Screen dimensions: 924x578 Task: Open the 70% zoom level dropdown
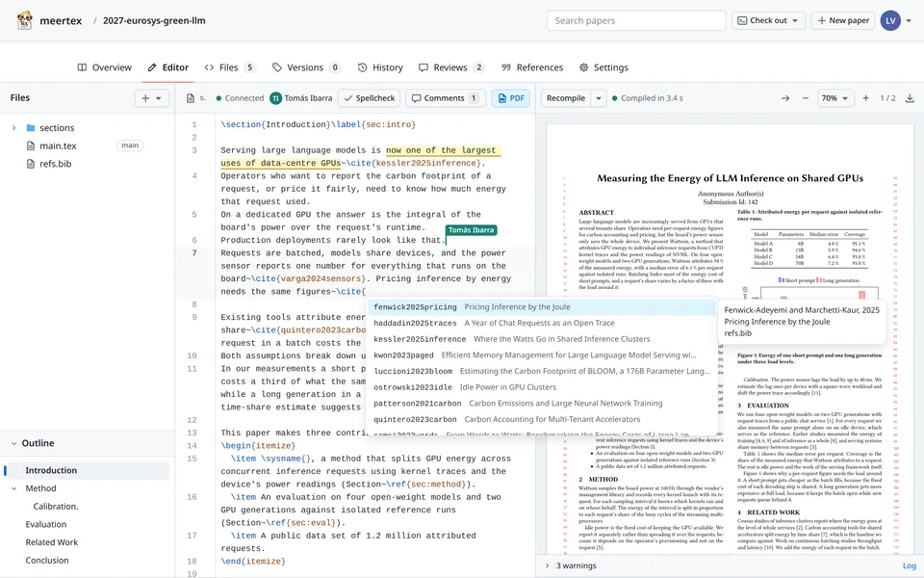835,98
